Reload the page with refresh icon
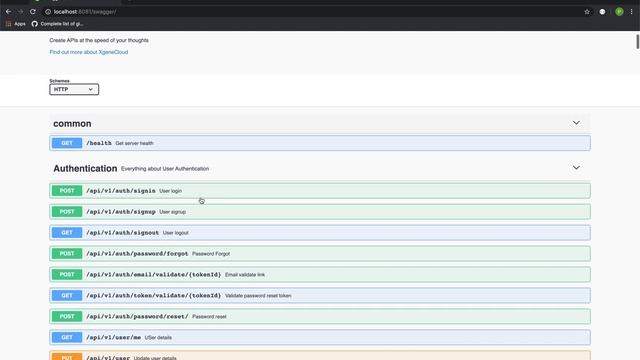The image size is (640, 360). point(33,12)
